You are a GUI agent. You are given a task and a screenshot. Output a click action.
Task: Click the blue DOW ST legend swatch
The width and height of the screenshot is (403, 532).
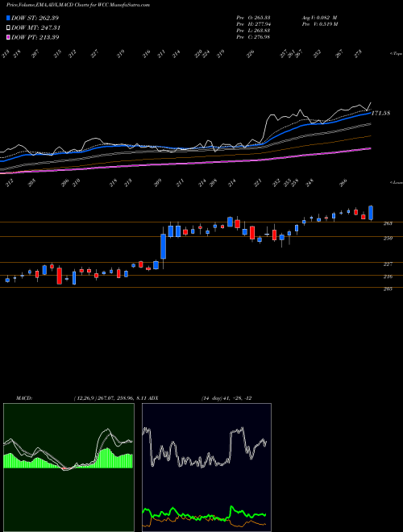point(9,18)
